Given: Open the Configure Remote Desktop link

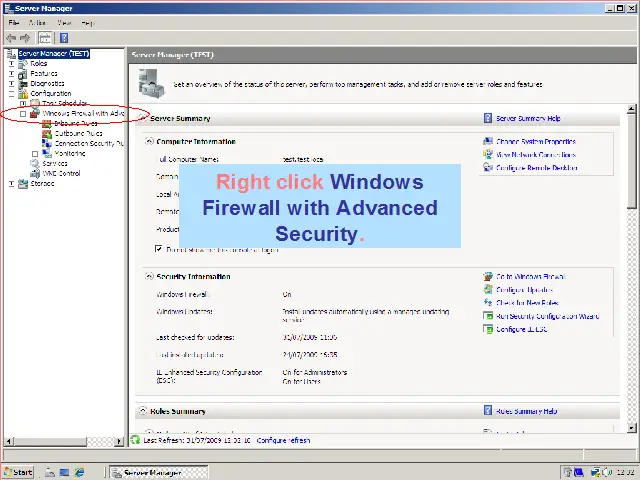Looking at the screenshot, I should point(537,168).
